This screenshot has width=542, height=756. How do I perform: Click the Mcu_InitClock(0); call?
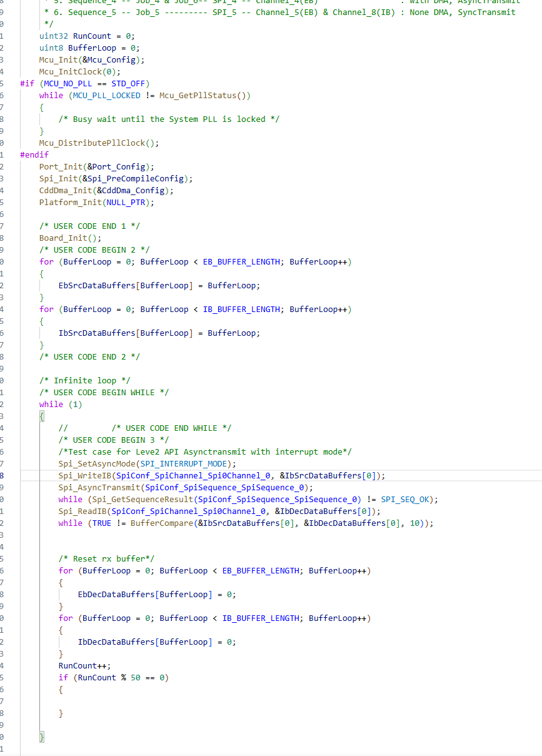pyautogui.click(x=79, y=71)
